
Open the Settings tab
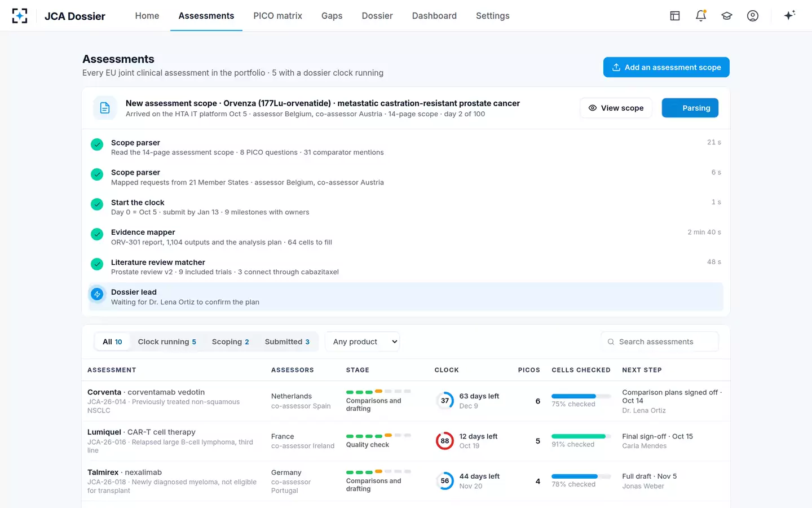point(492,16)
